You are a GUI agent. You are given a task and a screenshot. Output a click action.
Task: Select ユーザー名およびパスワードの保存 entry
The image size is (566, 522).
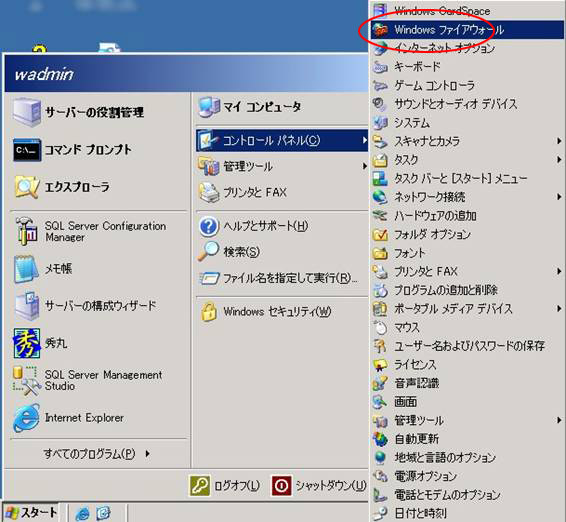467,346
